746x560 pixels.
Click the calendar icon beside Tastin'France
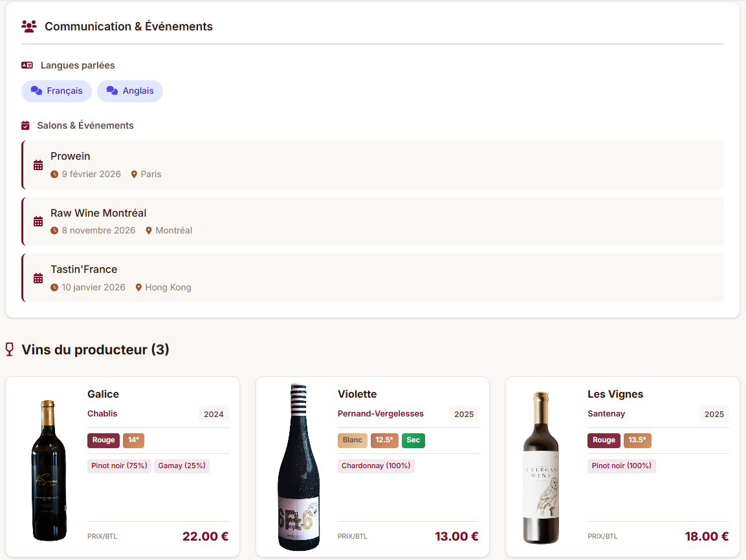38,278
